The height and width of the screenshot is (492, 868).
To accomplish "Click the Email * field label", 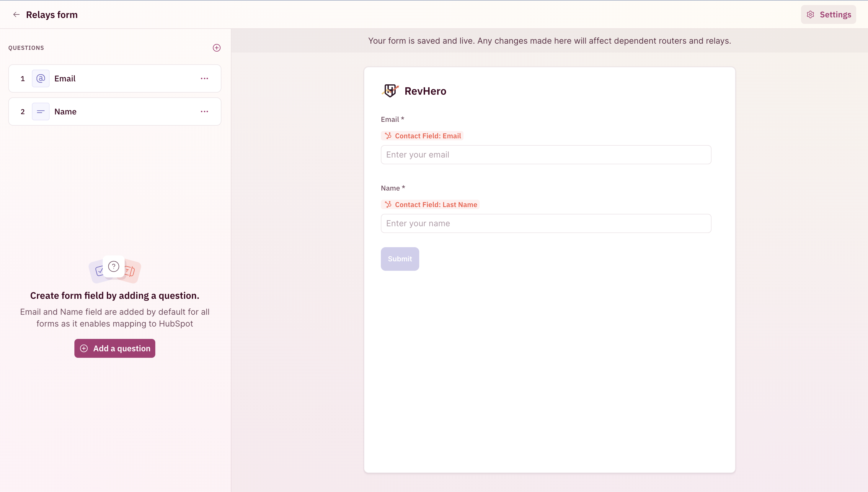I will [x=392, y=119].
